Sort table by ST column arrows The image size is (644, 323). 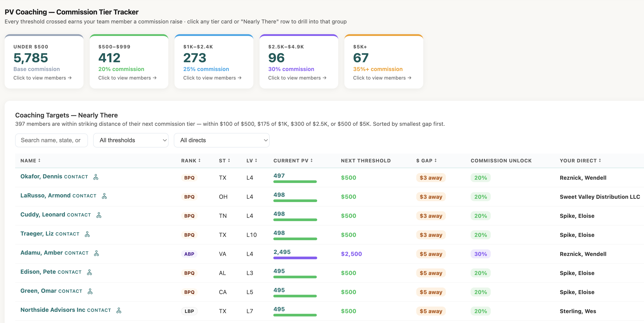click(x=229, y=160)
